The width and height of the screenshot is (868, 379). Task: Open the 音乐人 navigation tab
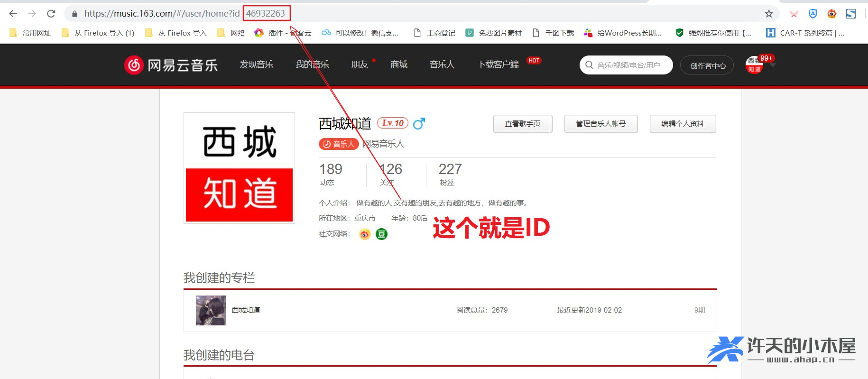coord(442,65)
